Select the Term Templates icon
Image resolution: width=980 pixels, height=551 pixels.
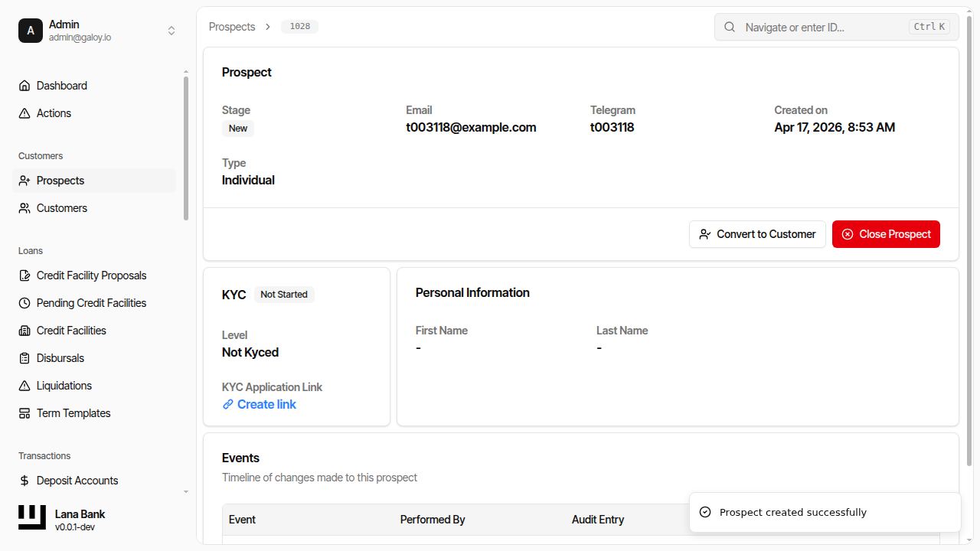tap(24, 412)
